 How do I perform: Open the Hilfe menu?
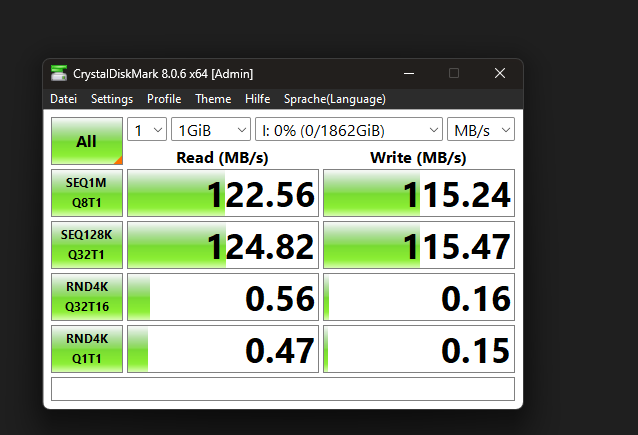258,99
